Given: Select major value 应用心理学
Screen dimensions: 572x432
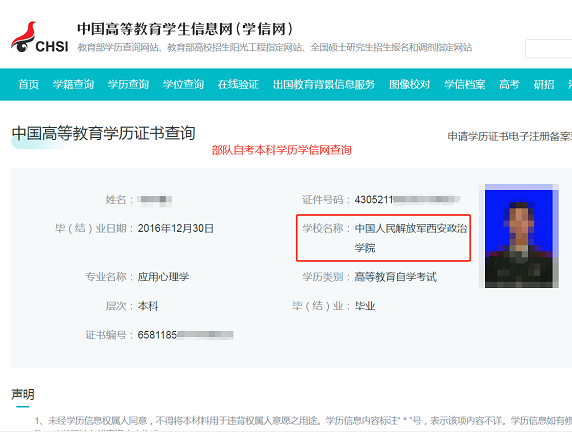Looking at the screenshot, I should [163, 277].
